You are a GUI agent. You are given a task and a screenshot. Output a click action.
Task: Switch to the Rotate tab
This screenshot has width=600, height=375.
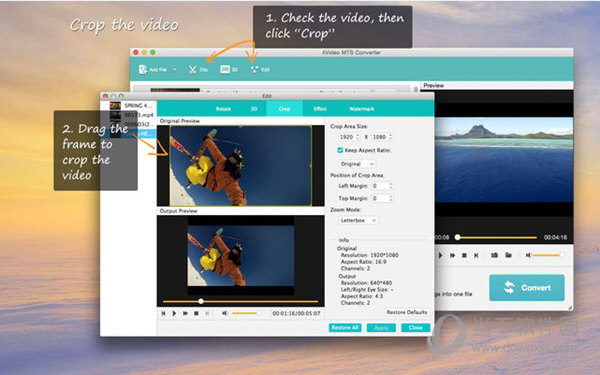(x=223, y=109)
